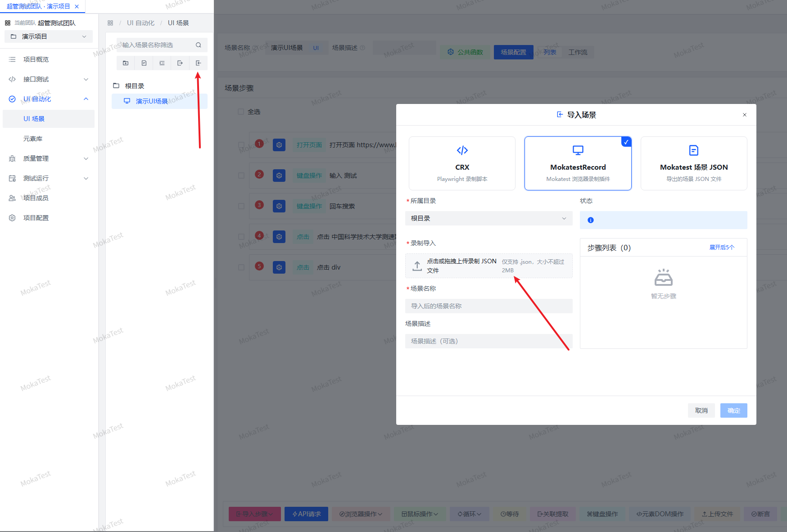Click the new folder toolbar icon
The width and height of the screenshot is (787, 532).
(126, 63)
